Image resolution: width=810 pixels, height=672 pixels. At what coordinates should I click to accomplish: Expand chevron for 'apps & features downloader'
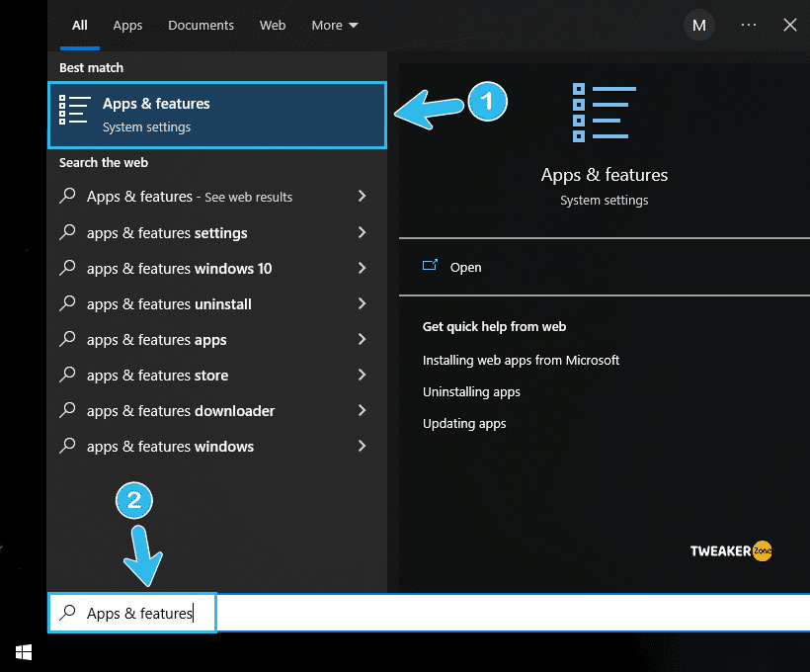363,410
